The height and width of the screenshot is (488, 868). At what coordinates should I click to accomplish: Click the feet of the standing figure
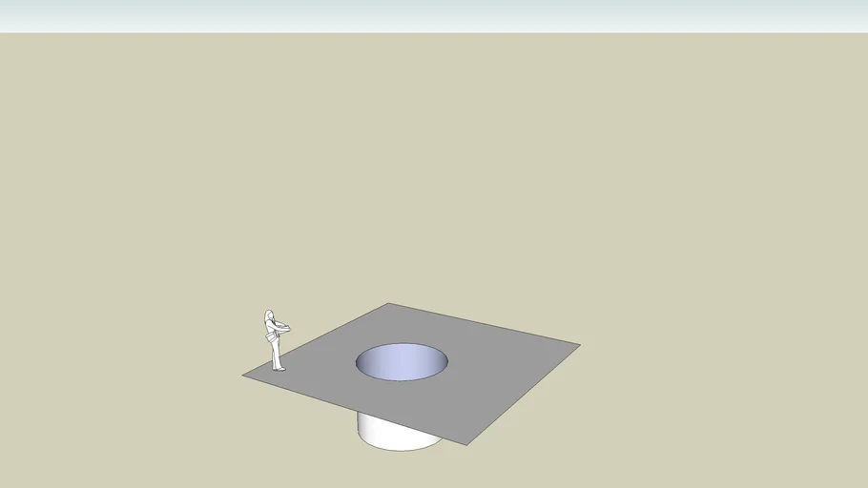pyautogui.click(x=278, y=368)
